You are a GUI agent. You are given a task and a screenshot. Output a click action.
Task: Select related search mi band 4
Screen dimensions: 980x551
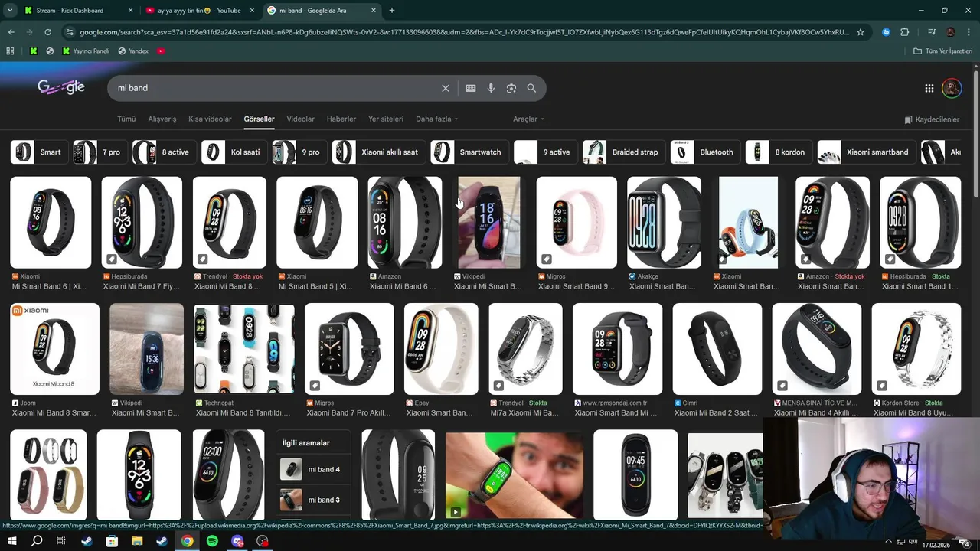click(x=313, y=469)
